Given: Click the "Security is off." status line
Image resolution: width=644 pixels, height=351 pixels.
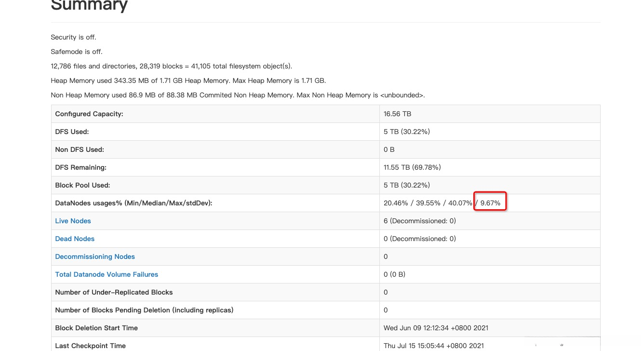Looking at the screenshot, I should click(77, 37).
